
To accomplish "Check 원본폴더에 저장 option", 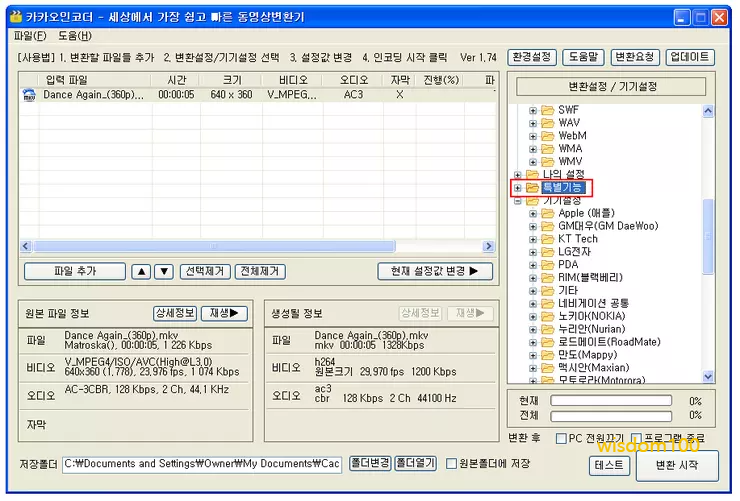I will pyautogui.click(x=452, y=465).
